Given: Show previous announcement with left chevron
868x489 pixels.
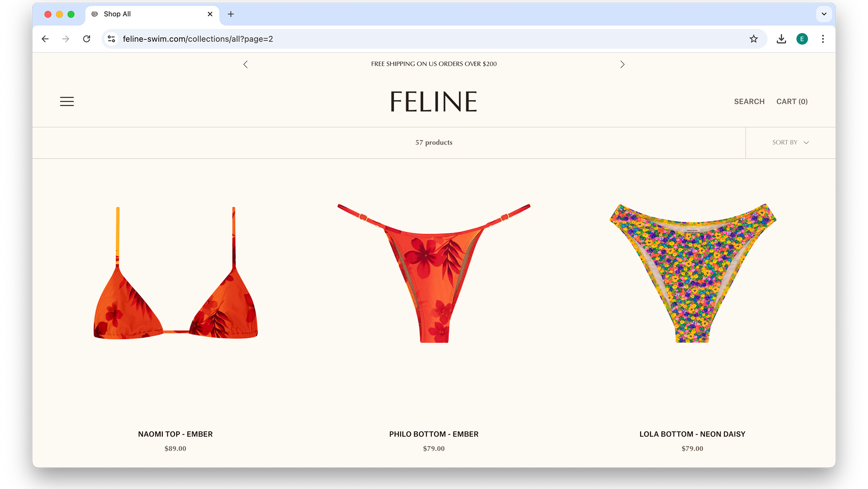Looking at the screenshot, I should [x=245, y=64].
